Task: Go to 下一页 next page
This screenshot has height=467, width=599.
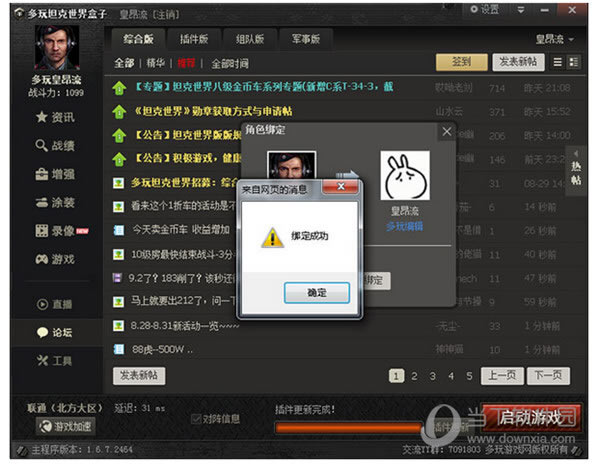Action: 548,376
